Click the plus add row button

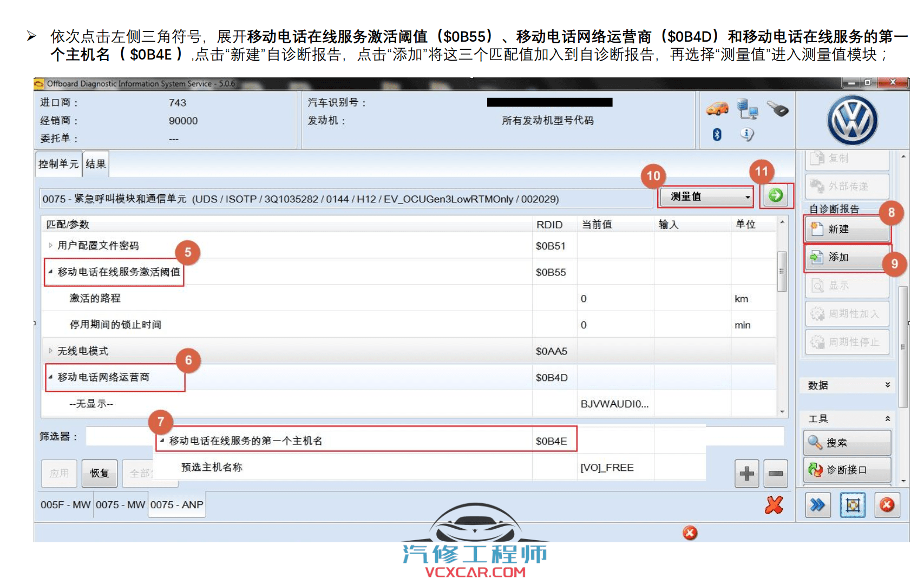[x=746, y=474]
